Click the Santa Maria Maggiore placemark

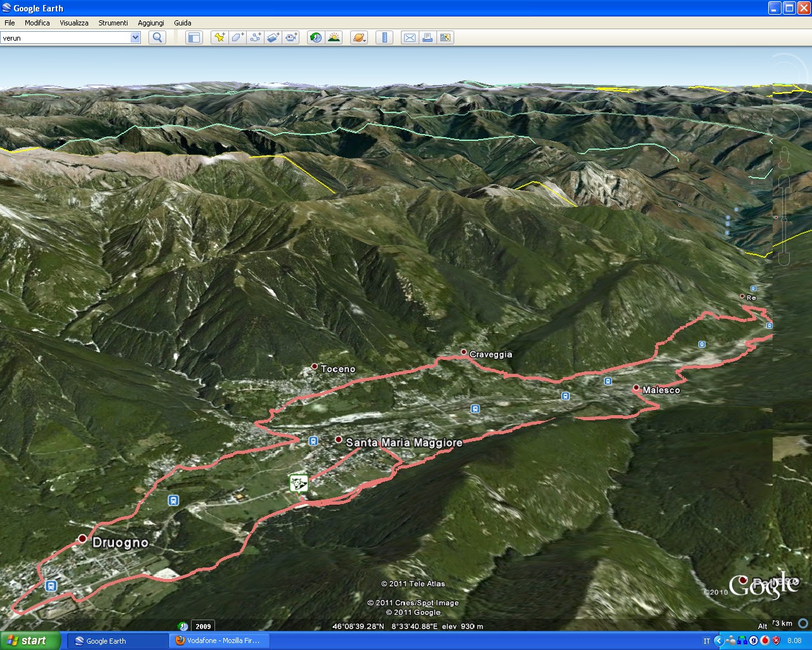339,439
